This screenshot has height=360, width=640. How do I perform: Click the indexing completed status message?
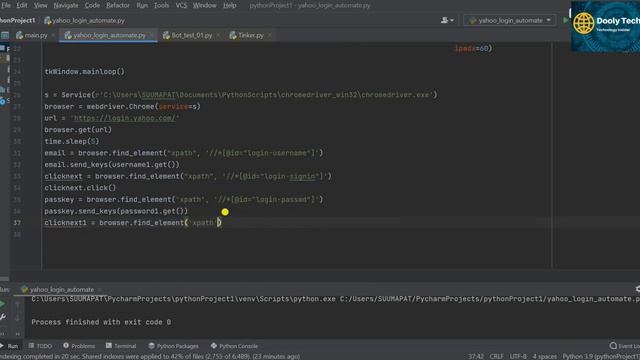(x=150, y=356)
